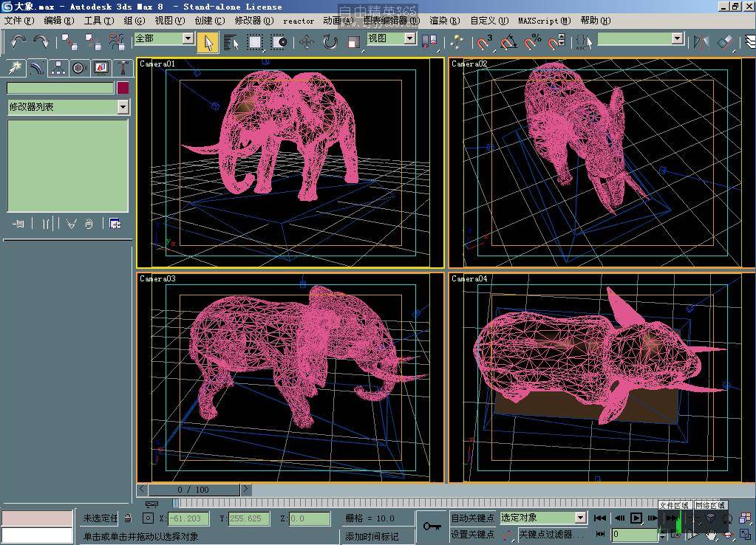Open the Display panel tab
The height and width of the screenshot is (545, 756).
[x=101, y=68]
